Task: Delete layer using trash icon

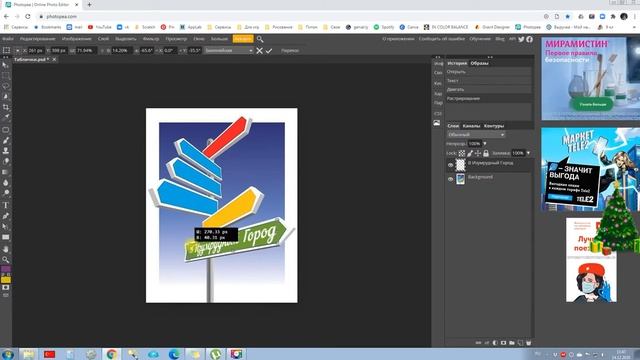Action: (x=529, y=343)
